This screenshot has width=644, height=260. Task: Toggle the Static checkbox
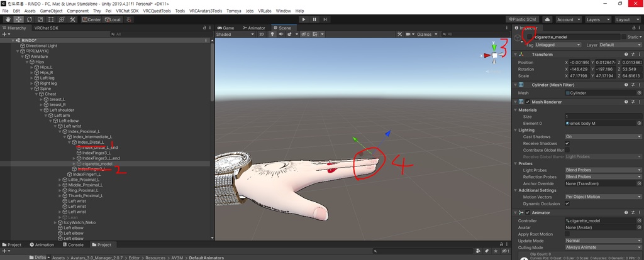coord(624,37)
